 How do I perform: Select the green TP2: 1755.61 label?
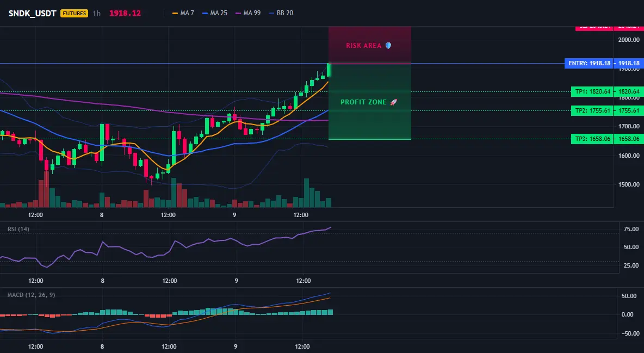593,110
